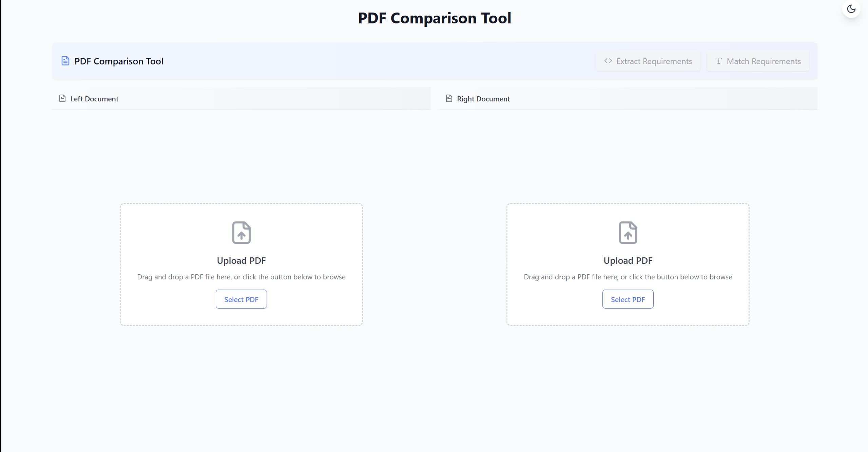
Task: Click the upload file icon in the right drop zone
Action: pyautogui.click(x=628, y=233)
